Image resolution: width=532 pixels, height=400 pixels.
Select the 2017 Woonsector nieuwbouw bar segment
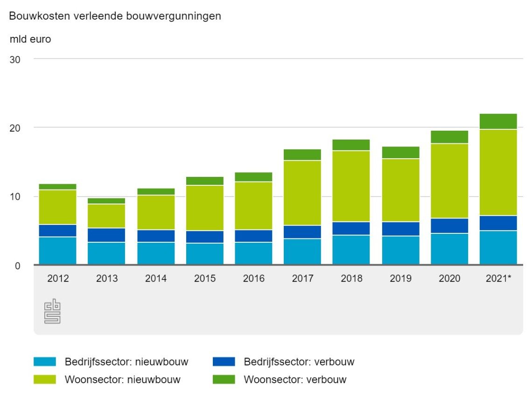tap(302, 193)
